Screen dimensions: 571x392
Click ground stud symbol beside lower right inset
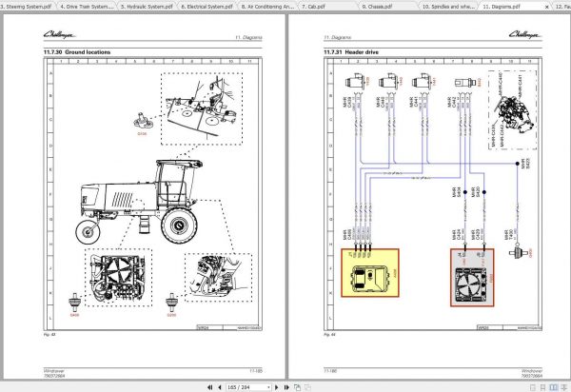coord(171,303)
